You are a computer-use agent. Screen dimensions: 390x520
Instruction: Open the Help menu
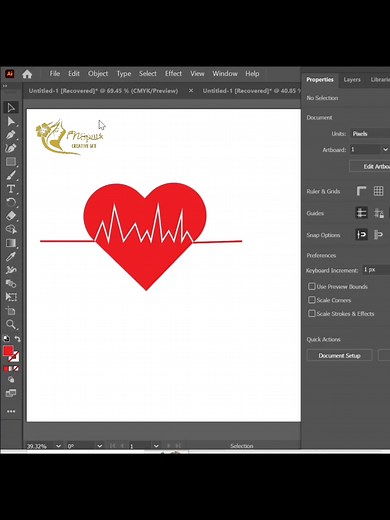tap(252, 74)
